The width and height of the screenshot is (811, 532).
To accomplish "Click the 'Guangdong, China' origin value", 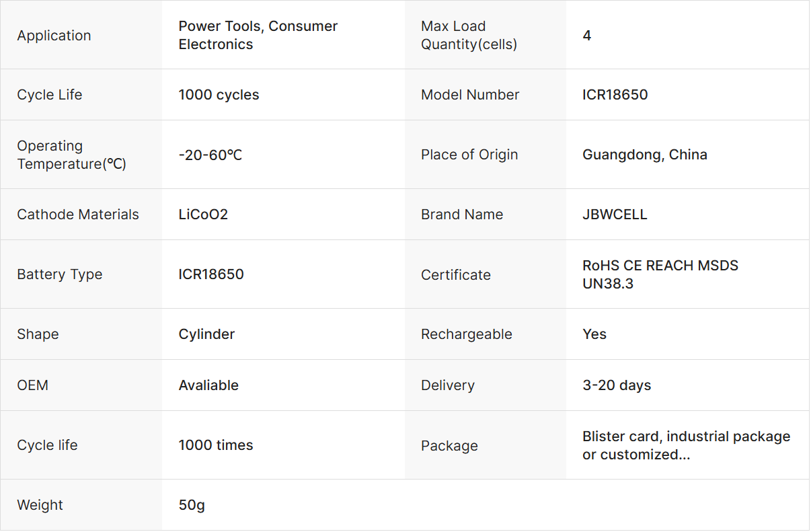I will (x=644, y=155).
